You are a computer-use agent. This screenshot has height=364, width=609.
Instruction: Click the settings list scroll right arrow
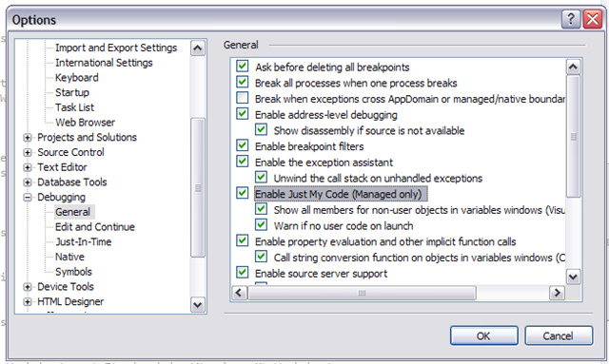557,293
